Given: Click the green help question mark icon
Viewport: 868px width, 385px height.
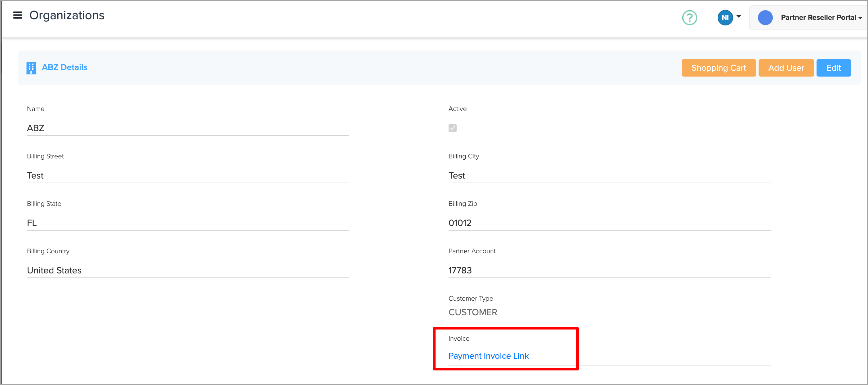Looking at the screenshot, I should tap(689, 18).
